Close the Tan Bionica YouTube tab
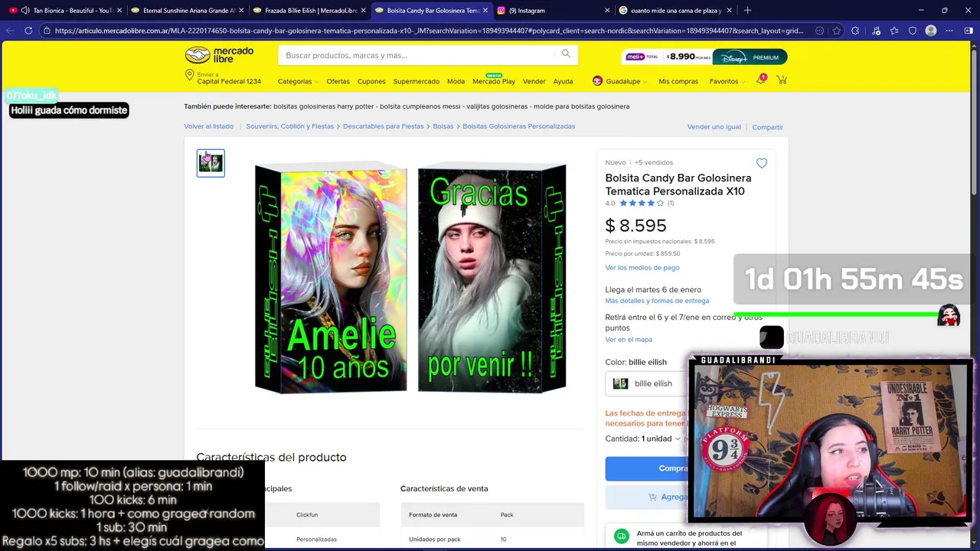This screenshot has width=980, height=551. (119, 11)
